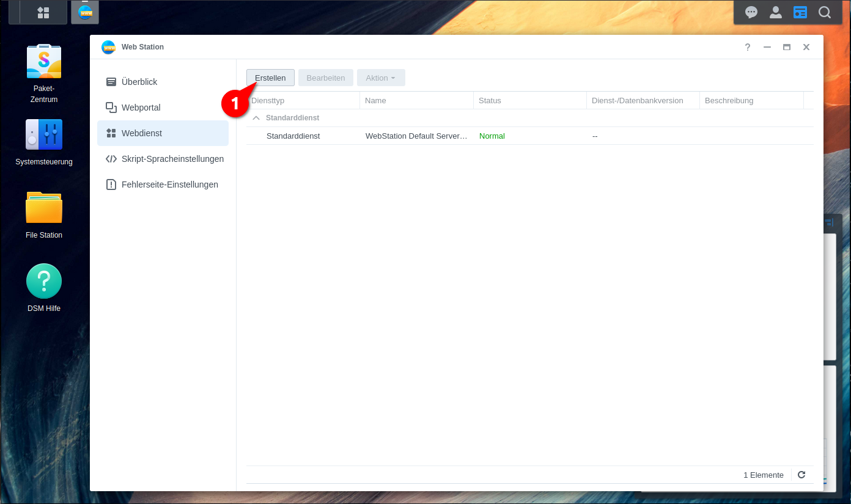The height and width of the screenshot is (504, 851).
Task: Launch File Station from the desktop
Action: click(43, 208)
